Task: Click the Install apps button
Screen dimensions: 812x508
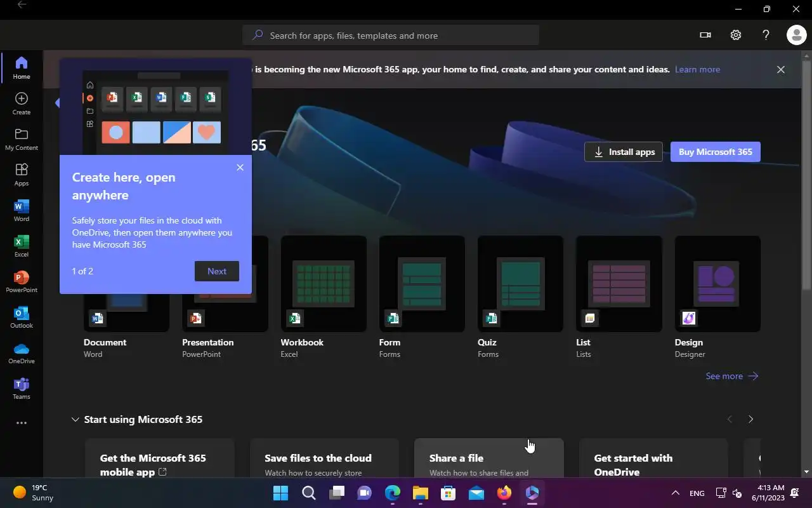Action: pyautogui.click(x=624, y=152)
